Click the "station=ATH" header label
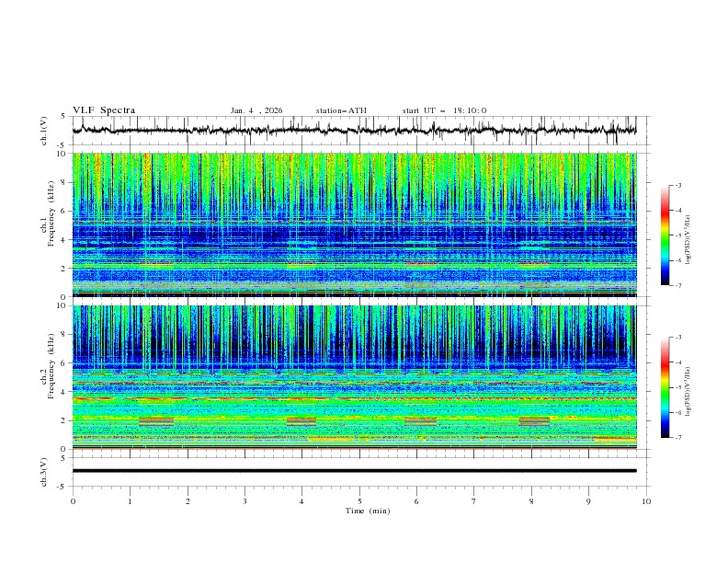 point(341,110)
